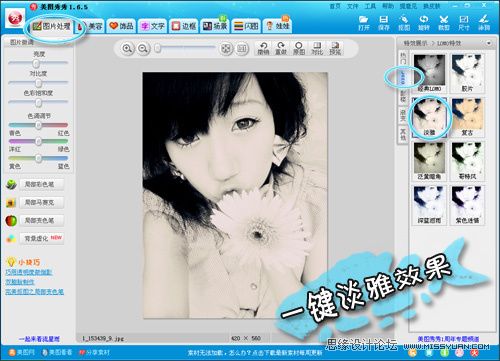Click the zoom level slider handle
The height and width of the screenshot is (361, 500).
click(158, 49)
